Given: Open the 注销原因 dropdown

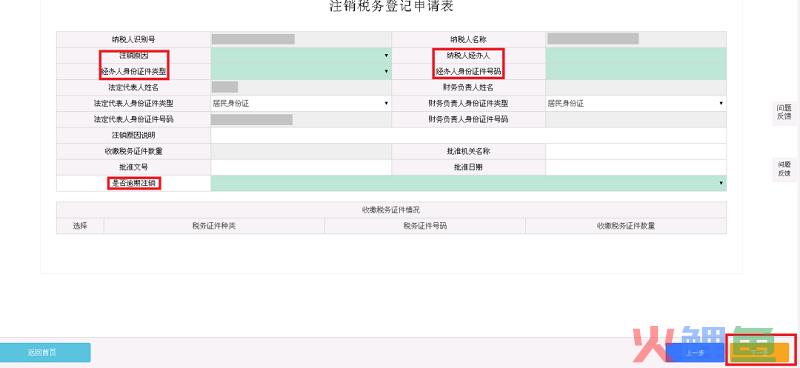Looking at the screenshot, I should 301,55.
